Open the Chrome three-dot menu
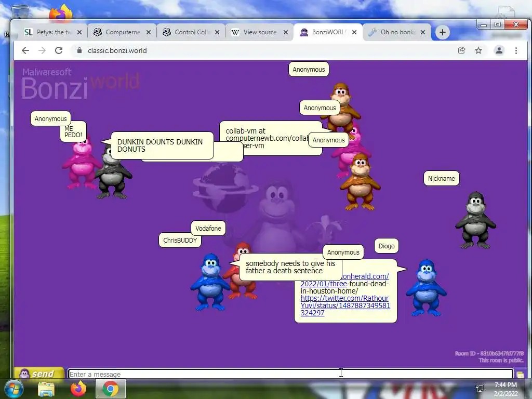Image resolution: width=532 pixels, height=399 pixels. pyautogui.click(x=516, y=50)
